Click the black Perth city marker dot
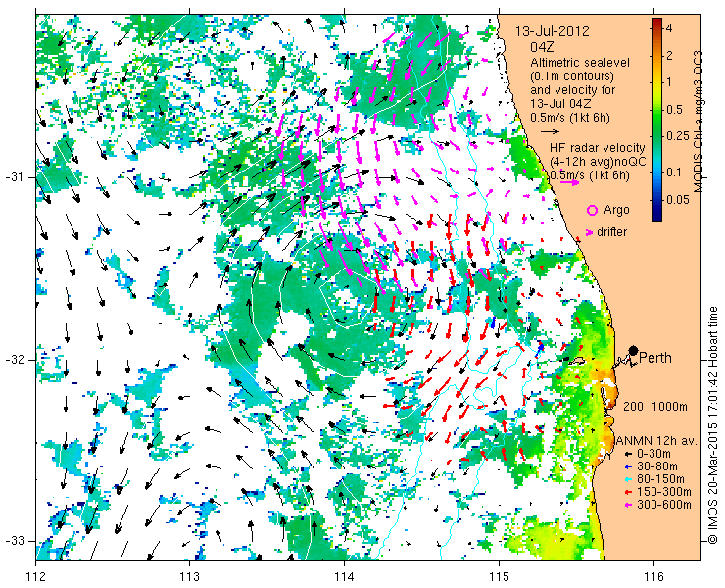 click(633, 351)
